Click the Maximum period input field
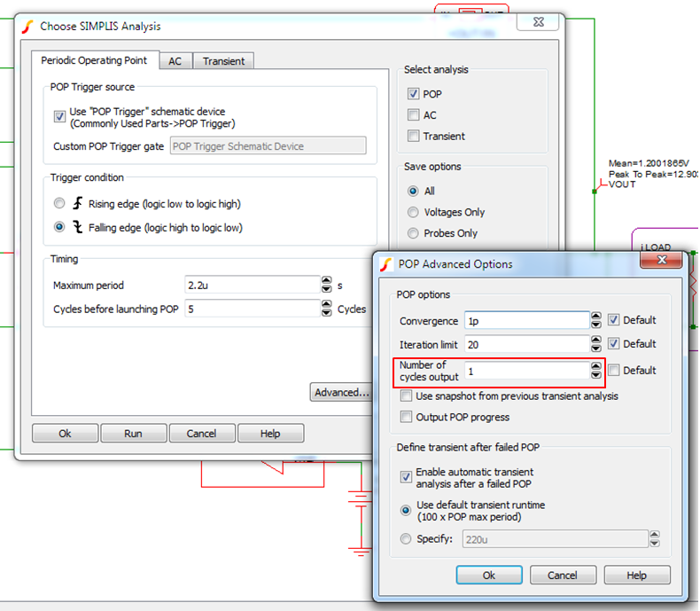Image resolution: width=700 pixels, height=611 pixels. coord(253,285)
